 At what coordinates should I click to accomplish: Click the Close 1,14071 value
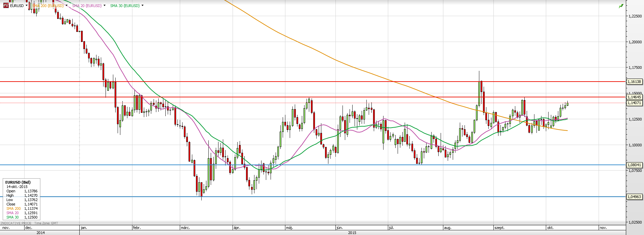click(31, 204)
